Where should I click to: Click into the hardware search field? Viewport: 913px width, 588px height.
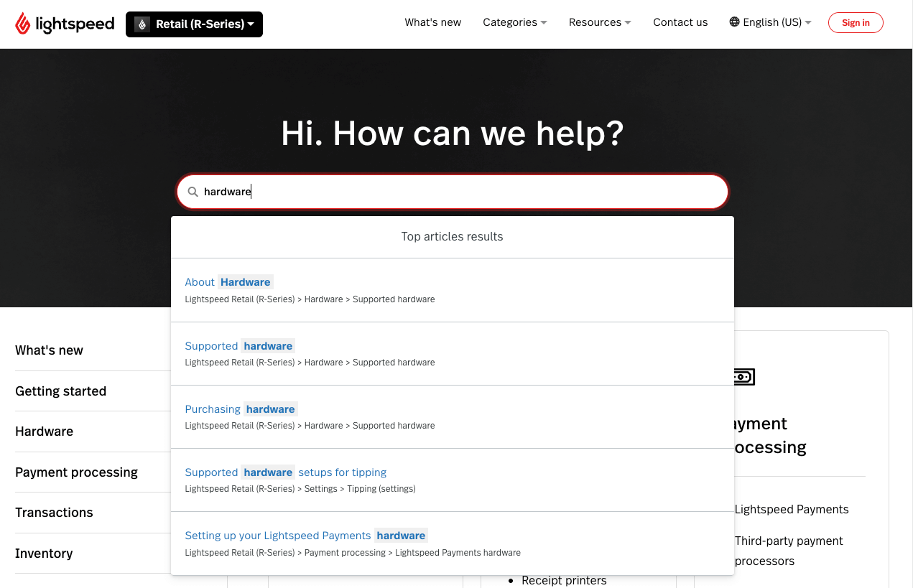click(x=460, y=192)
